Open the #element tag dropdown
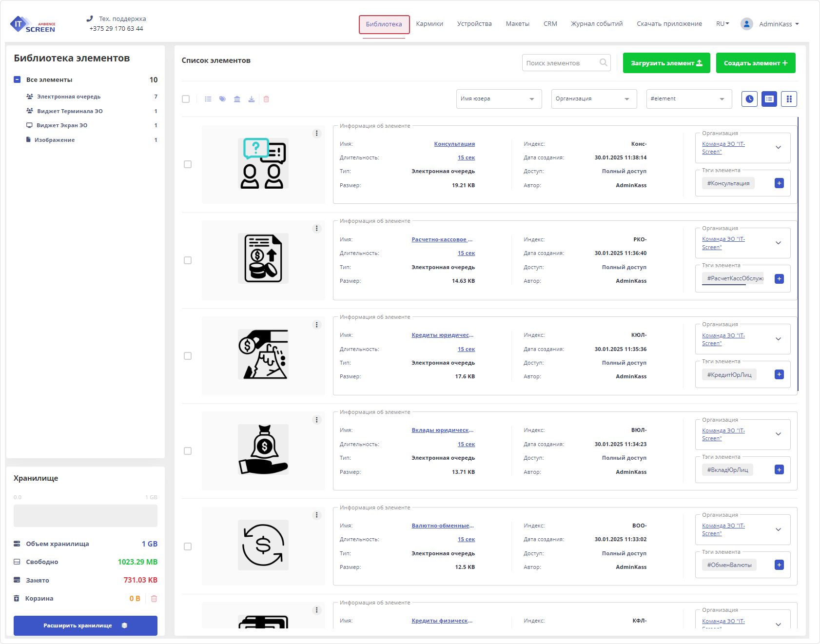The image size is (820, 644). pyautogui.click(x=688, y=99)
